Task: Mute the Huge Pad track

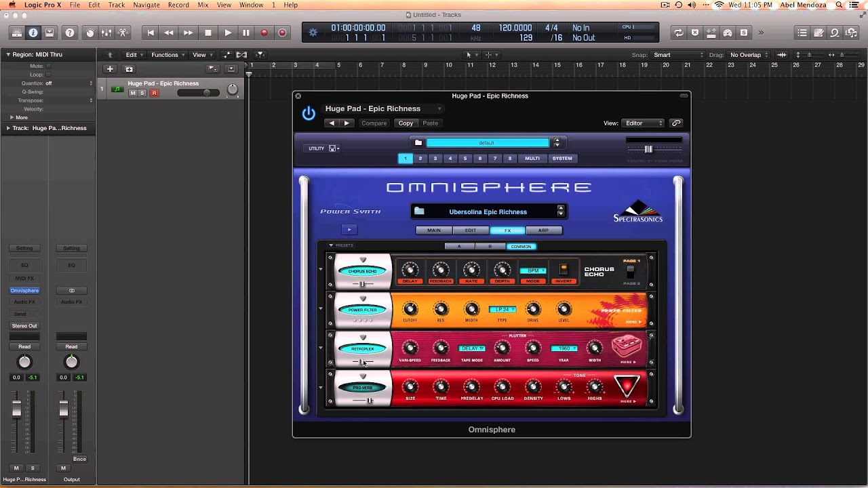Action: [x=133, y=93]
